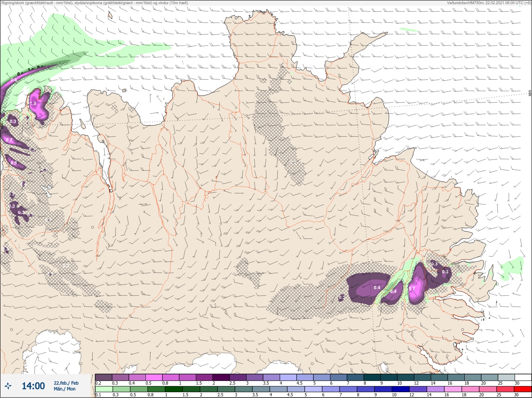Select the pale green 0.1 swatch in lower legend
This screenshot has width=532, height=398.
(x=103, y=389)
